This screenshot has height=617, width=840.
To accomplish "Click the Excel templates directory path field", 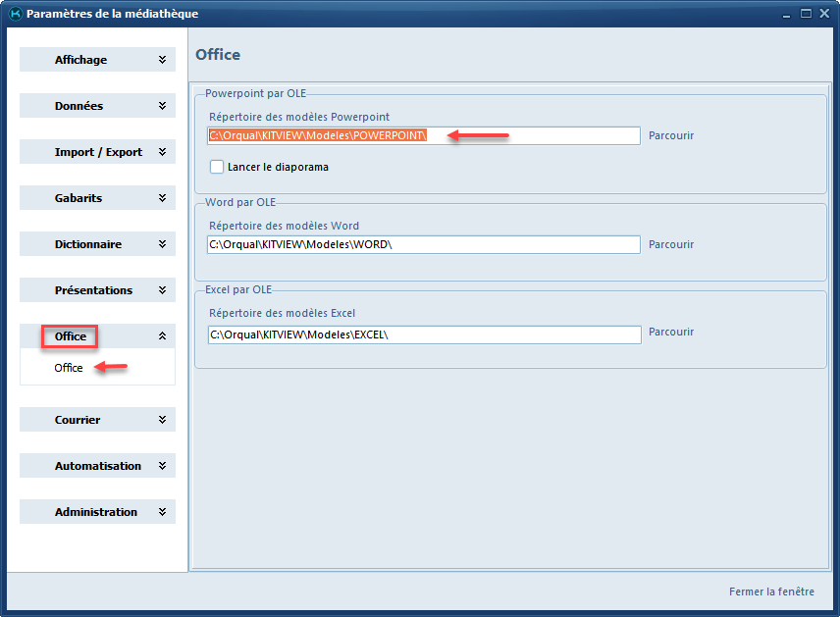I will 423,334.
